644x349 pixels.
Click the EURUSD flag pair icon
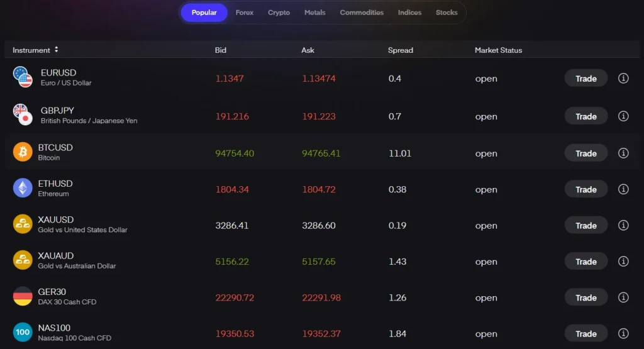(x=23, y=77)
